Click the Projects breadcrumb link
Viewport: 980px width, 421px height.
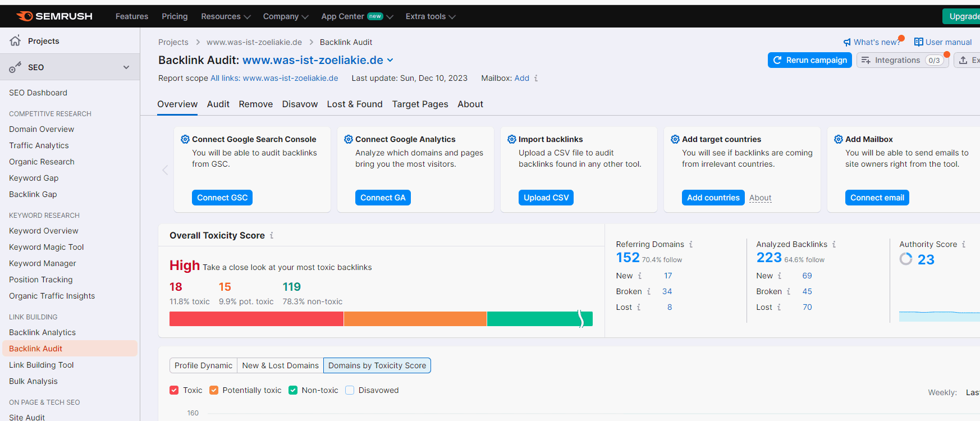(x=173, y=42)
